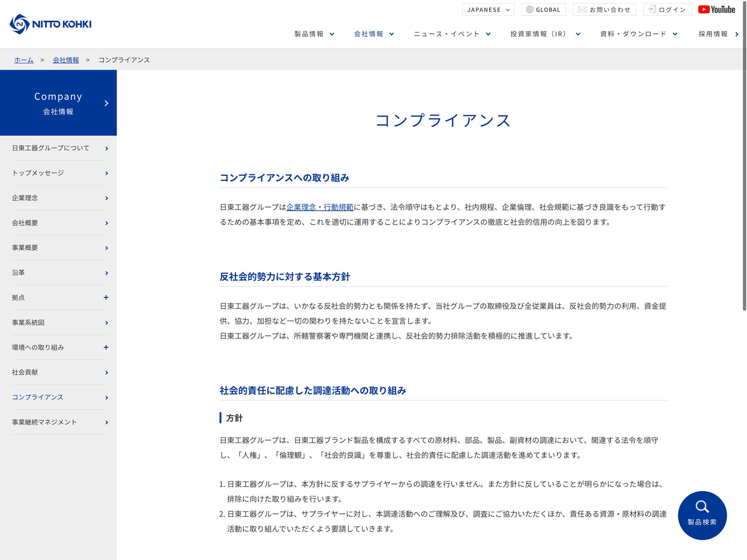This screenshot has height=560, width=747.
Task: Click the お問い合わせ envelope icon
Action: 582,10
